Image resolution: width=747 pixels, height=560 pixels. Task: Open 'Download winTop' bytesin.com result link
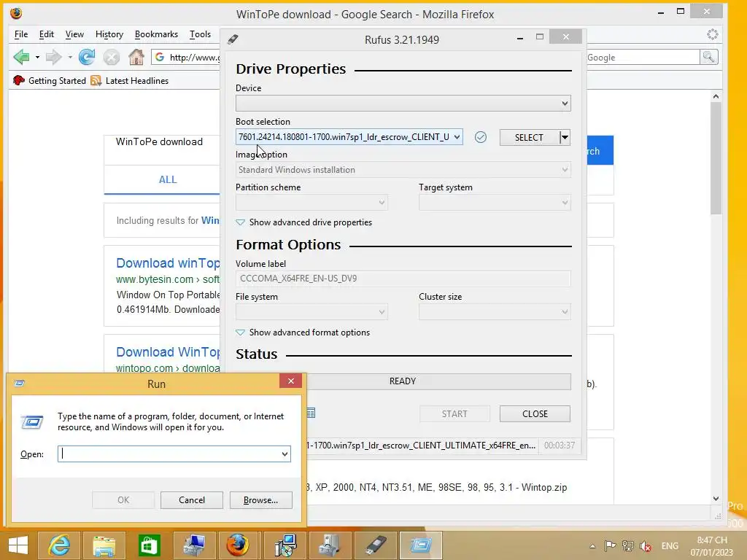click(168, 262)
